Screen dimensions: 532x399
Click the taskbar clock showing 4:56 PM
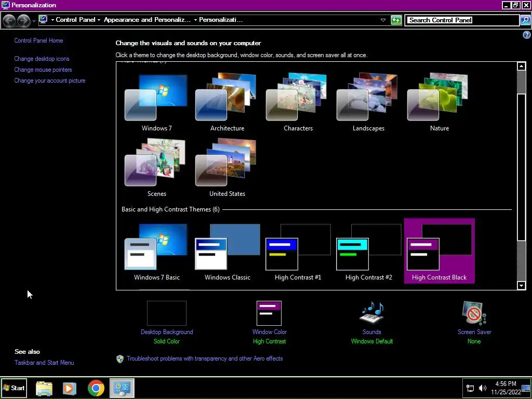(506, 388)
